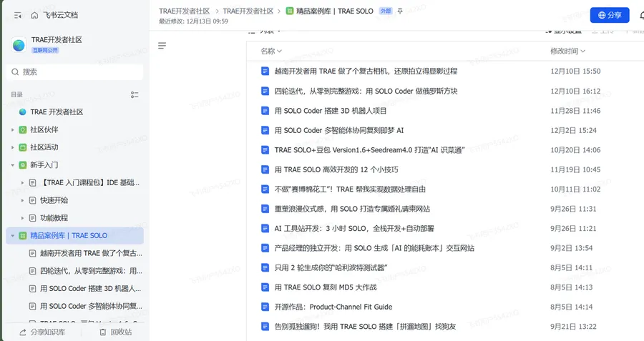Open 告别孤独遛狗 拼遛地图 article
644x341 pixels.
tap(365, 327)
